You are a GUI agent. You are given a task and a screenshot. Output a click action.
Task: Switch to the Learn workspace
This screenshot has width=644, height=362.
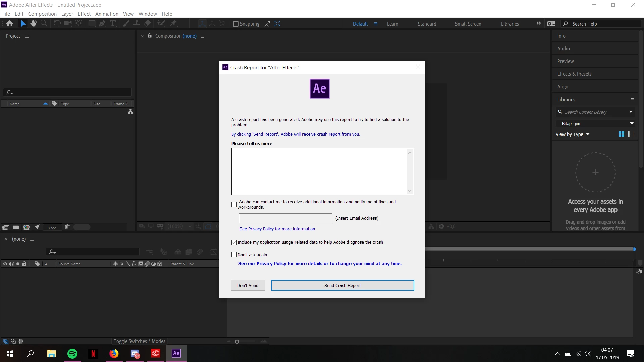392,24
